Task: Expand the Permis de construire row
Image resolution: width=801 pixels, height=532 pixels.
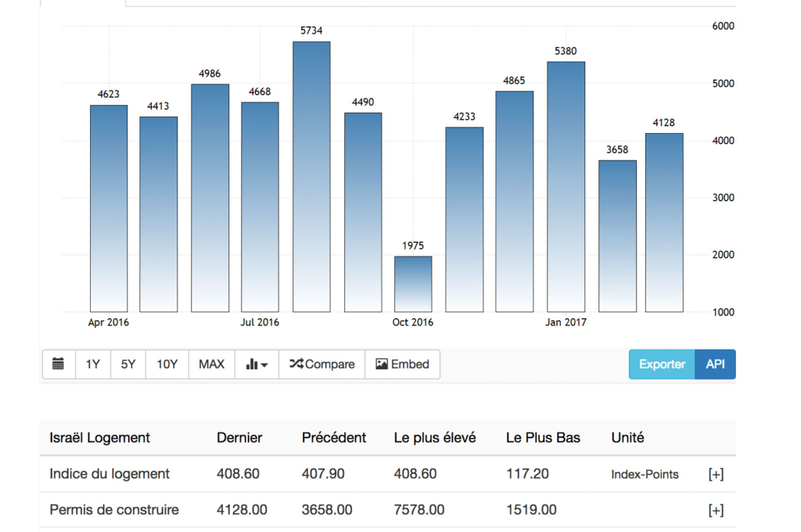Action: pyautogui.click(x=715, y=510)
